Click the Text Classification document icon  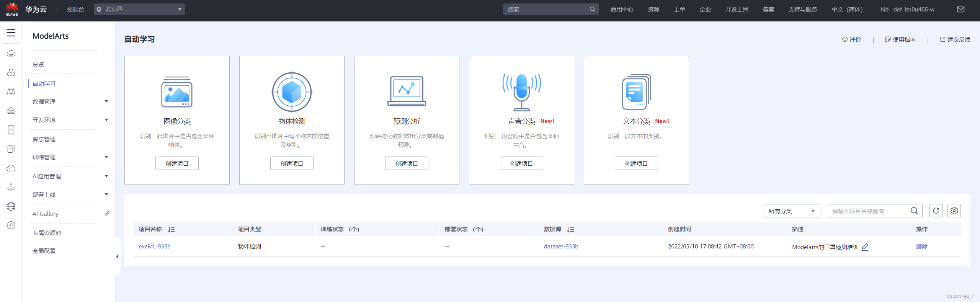coord(636,92)
